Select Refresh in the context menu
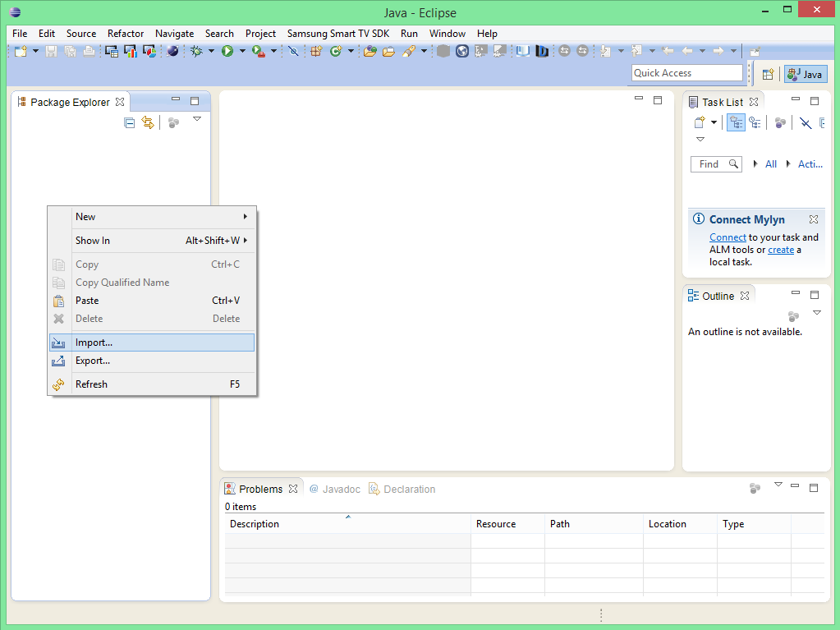 coord(152,384)
